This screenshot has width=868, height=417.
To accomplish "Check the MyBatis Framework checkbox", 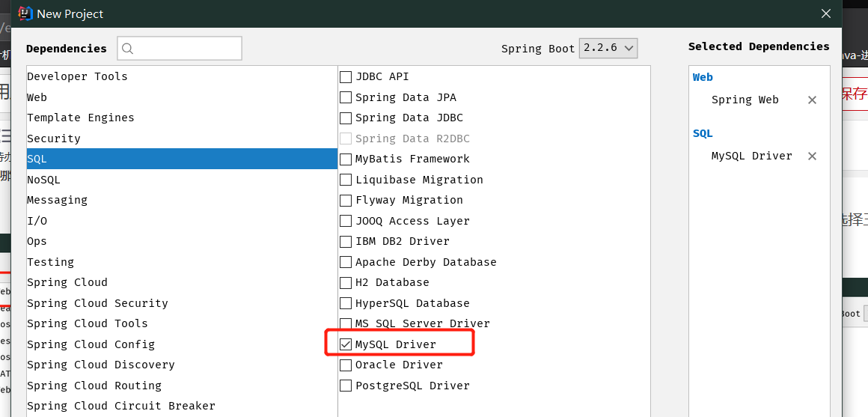I will coord(346,159).
